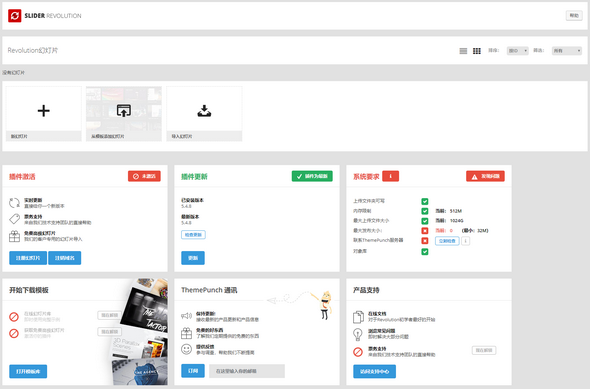Click the megaphone icon in ThemePunch 通讯
Viewport: 590px width, 389px height.
pyautogui.click(x=187, y=316)
